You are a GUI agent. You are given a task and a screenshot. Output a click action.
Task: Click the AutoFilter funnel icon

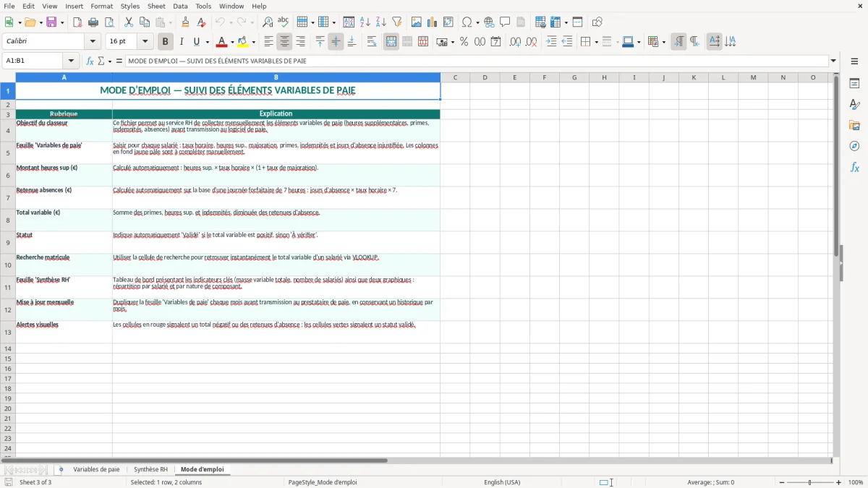tap(397, 22)
